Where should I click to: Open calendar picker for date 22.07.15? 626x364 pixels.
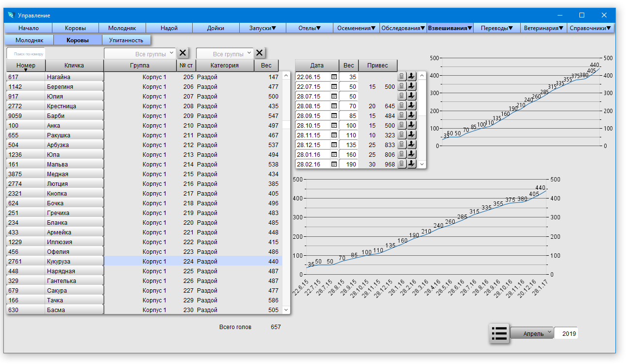(x=334, y=86)
